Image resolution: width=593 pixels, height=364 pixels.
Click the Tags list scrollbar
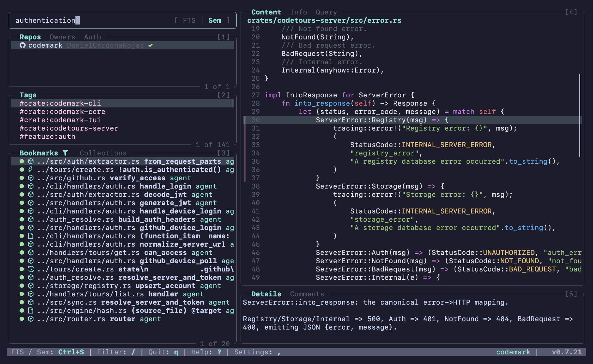tap(232, 103)
